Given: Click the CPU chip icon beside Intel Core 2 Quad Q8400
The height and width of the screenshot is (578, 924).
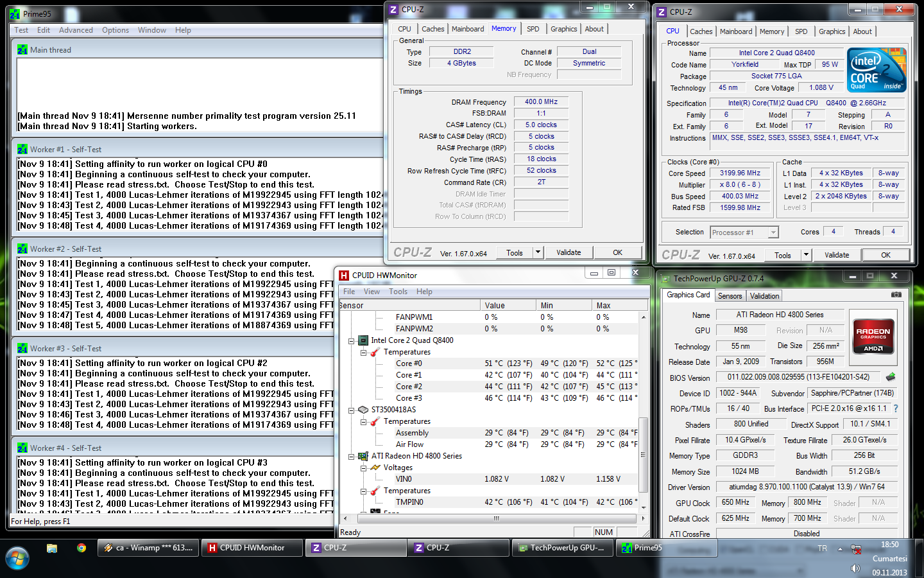Looking at the screenshot, I should 363,340.
